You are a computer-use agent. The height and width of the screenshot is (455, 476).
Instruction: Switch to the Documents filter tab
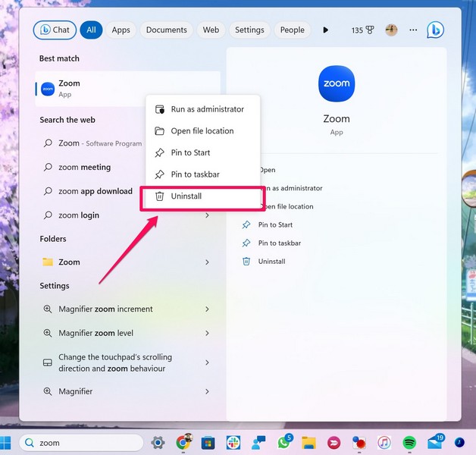coord(166,30)
